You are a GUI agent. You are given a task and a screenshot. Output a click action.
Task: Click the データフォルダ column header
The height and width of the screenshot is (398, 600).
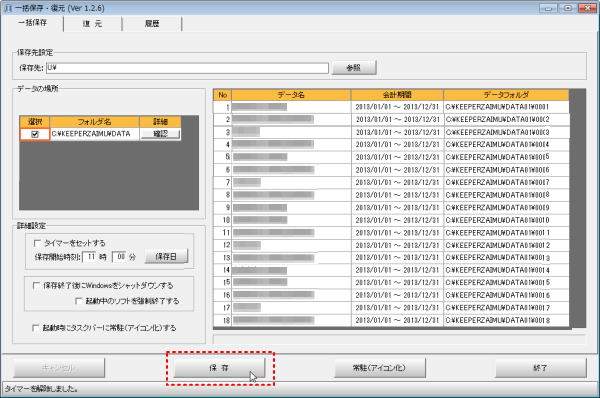point(506,95)
